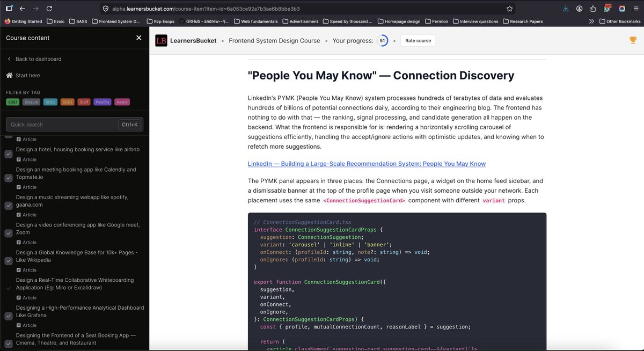Click the arrow beside Back to dashboard
Image resolution: width=644 pixels, height=351 pixels.
click(9, 59)
